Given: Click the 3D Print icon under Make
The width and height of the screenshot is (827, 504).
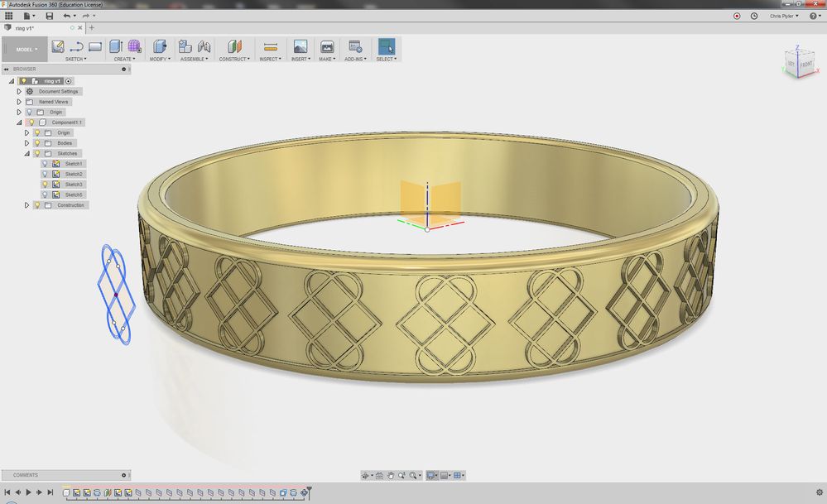Looking at the screenshot, I should coord(327,47).
